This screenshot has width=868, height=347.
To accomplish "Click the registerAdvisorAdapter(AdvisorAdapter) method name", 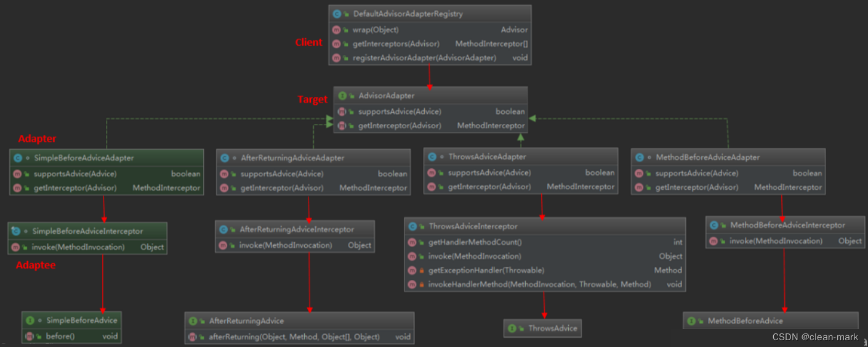I will pos(424,58).
